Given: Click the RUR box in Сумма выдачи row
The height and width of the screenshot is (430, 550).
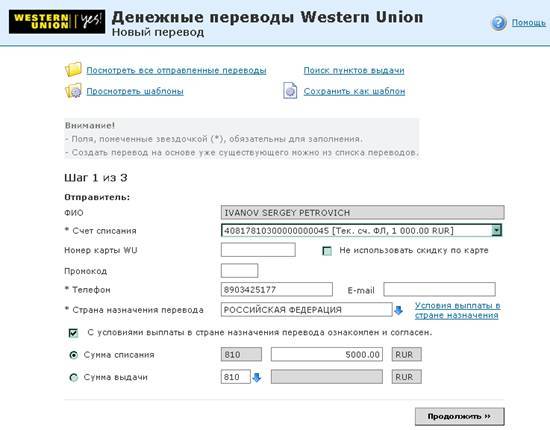Looking at the screenshot, I should 407,377.
